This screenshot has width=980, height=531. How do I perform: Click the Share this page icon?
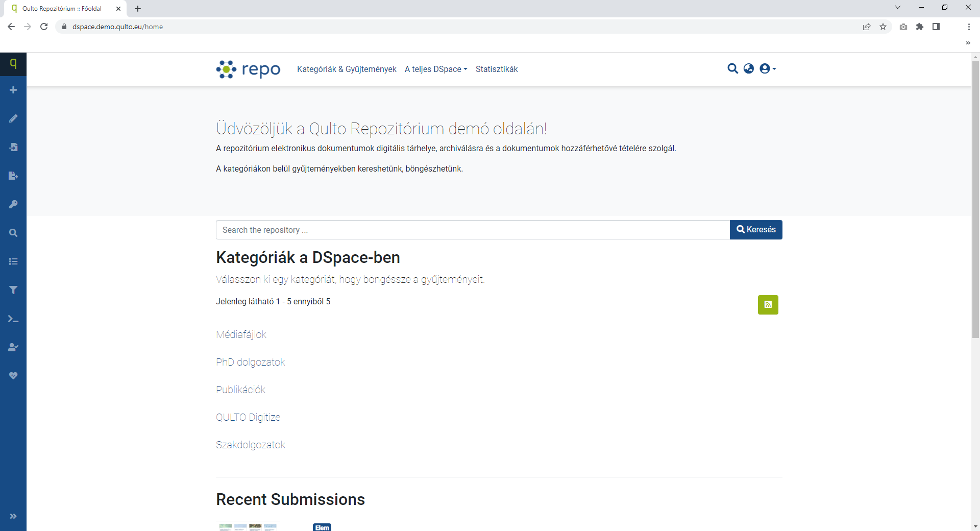(x=867, y=27)
